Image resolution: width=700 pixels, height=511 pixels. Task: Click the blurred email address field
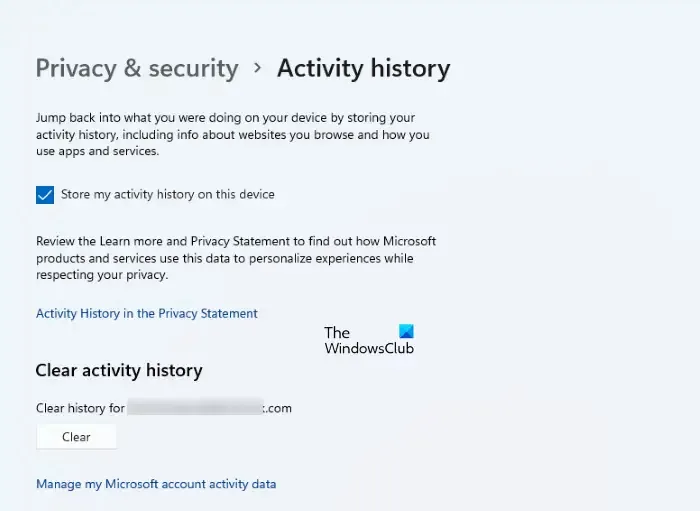coord(195,407)
